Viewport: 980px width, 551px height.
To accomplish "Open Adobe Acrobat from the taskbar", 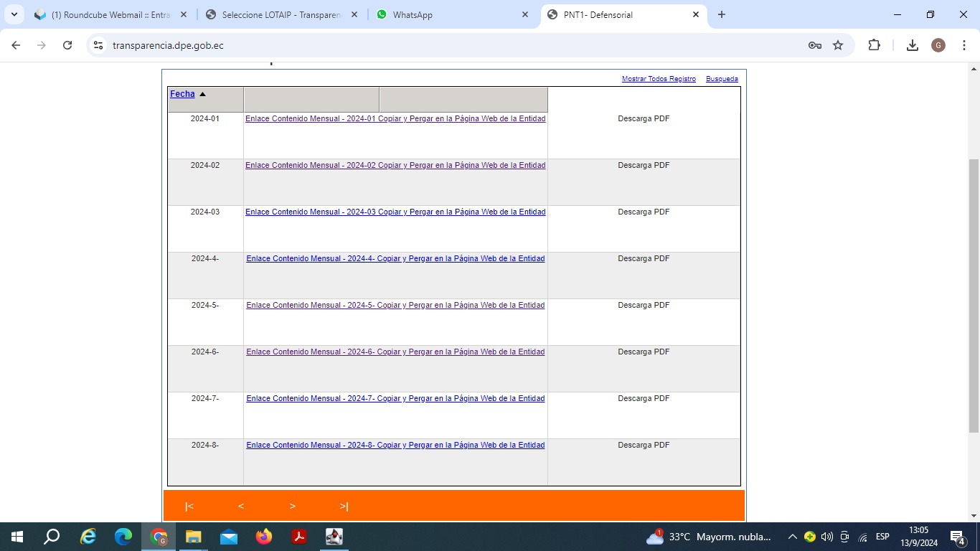I will click(x=299, y=537).
